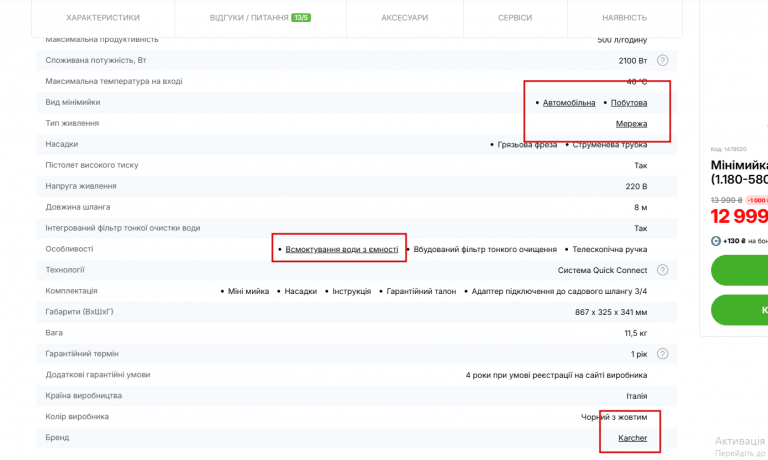
Task: Select Вбудований фільтр тонкого очищення text
Action: (485, 249)
